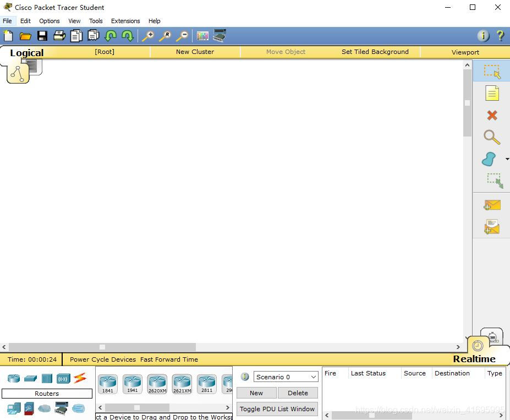Viewport: 510px width, 420px height.
Task: Select the Multiuser Connection icon
Action: click(78, 408)
